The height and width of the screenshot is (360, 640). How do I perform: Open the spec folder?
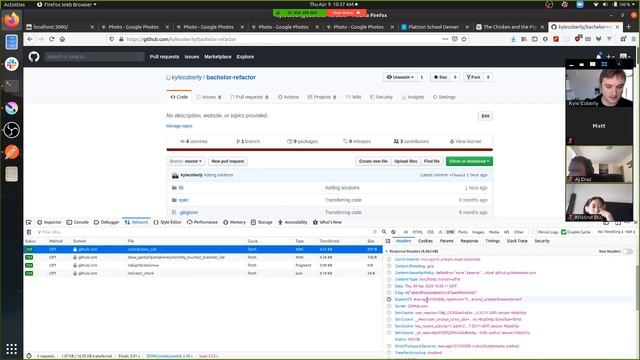183,200
